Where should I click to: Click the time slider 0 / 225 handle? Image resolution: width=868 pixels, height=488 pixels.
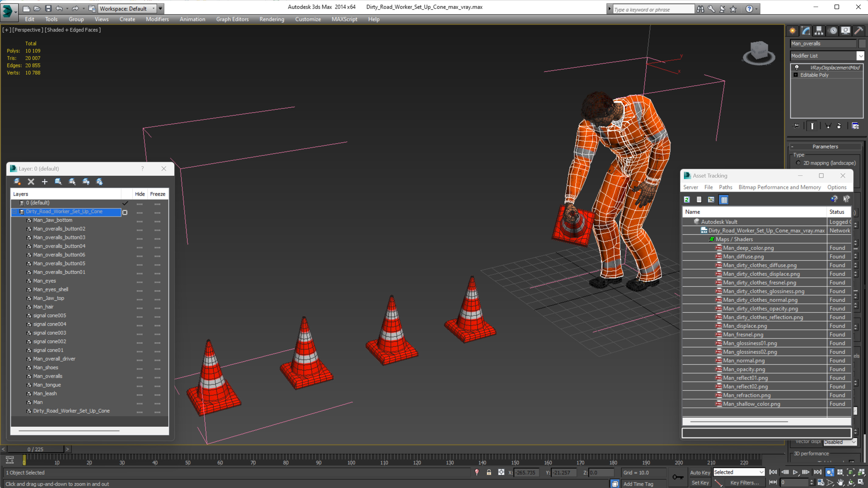35,449
